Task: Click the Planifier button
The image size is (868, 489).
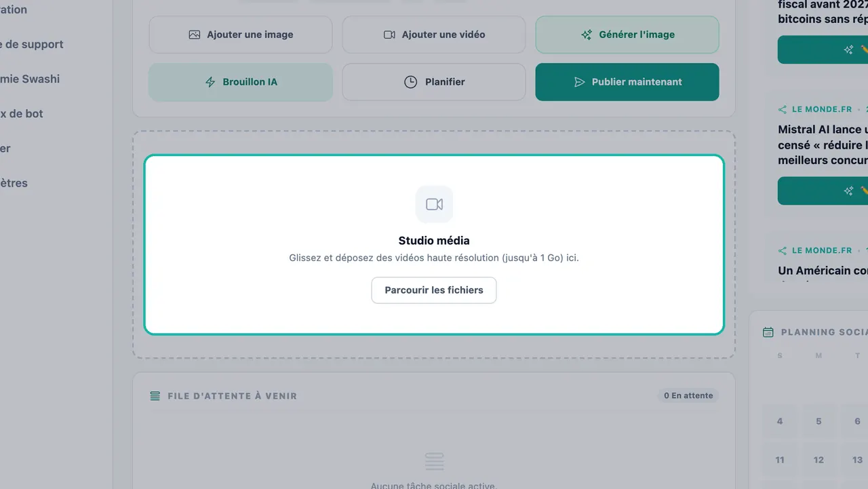Action: pyautogui.click(x=434, y=82)
